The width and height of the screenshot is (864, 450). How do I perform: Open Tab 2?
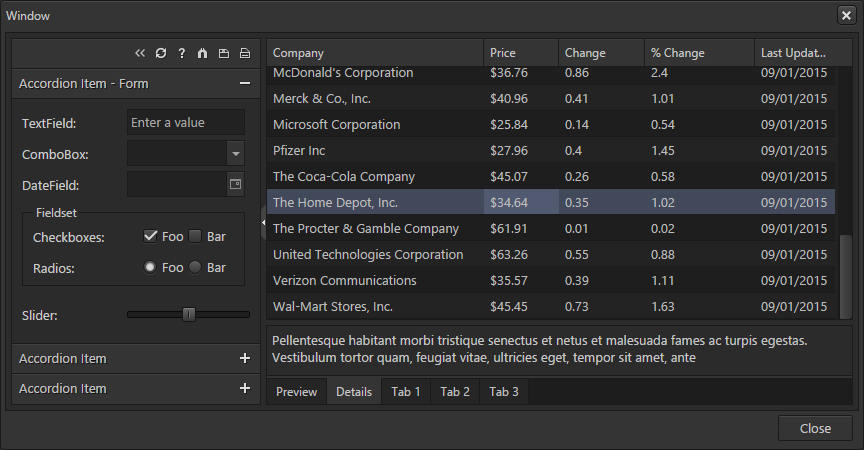(455, 392)
